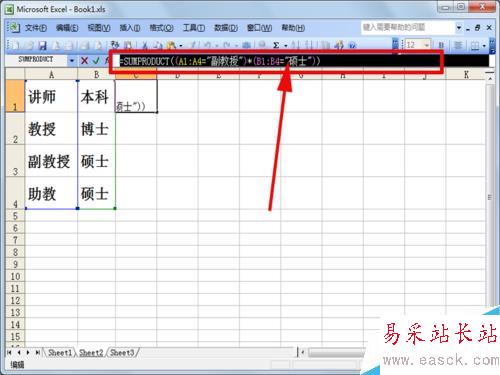
Task: Select the column A header
Action: 51,75
